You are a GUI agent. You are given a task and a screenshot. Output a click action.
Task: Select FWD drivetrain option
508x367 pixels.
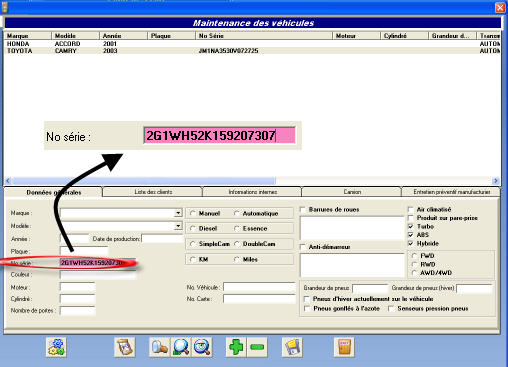414,256
